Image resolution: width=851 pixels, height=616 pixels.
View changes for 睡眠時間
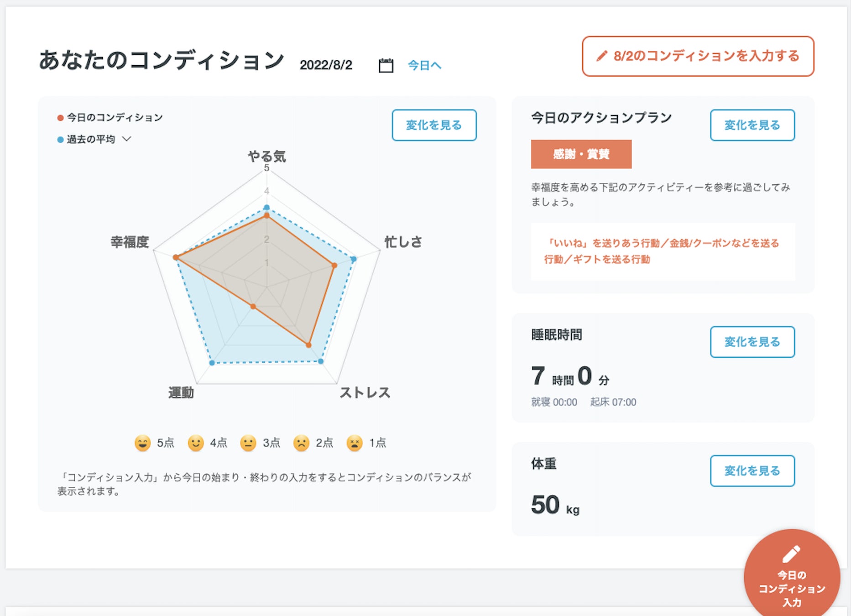(x=752, y=342)
